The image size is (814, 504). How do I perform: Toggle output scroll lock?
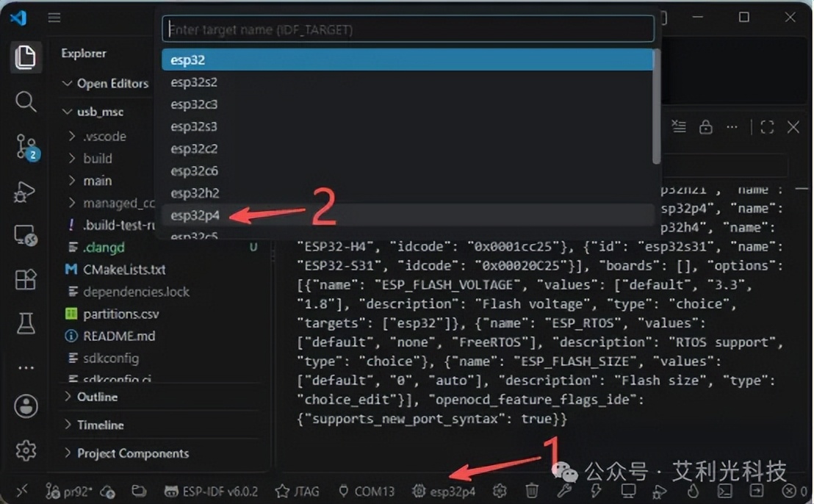click(x=705, y=126)
